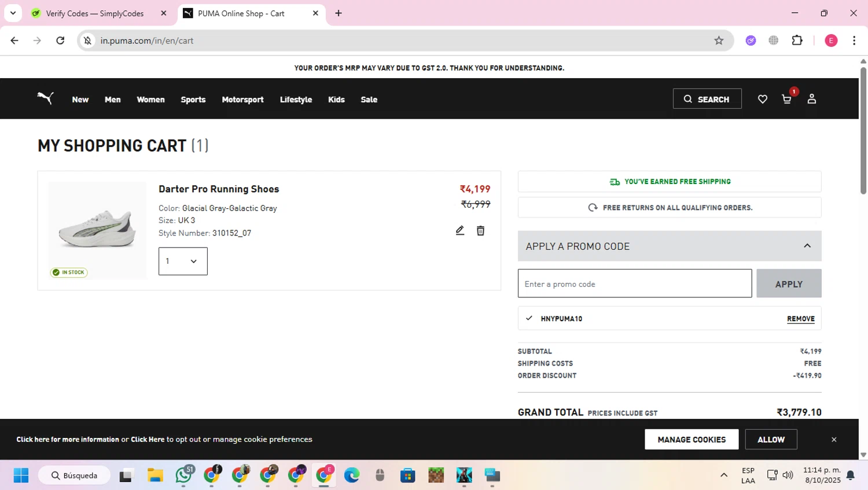Open the Chrome three-dot menu
The image size is (868, 490).
pyautogui.click(x=854, y=40)
